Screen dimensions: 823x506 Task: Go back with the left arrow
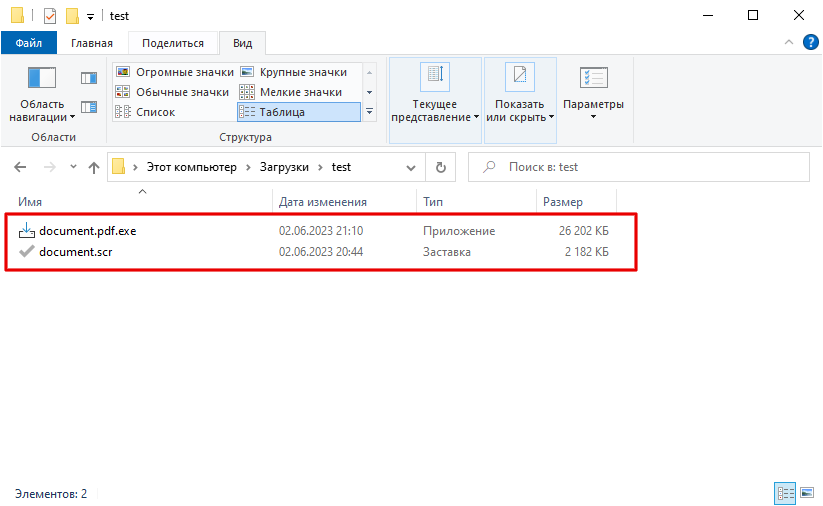click(20, 167)
